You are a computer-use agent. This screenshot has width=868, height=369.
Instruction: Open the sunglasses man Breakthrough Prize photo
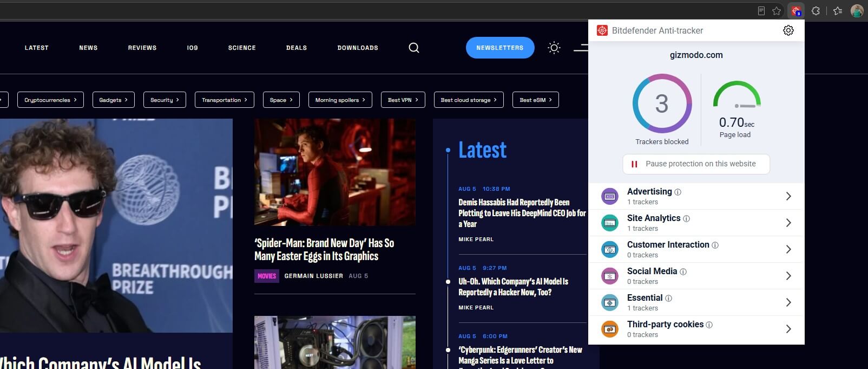tap(116, 225)
